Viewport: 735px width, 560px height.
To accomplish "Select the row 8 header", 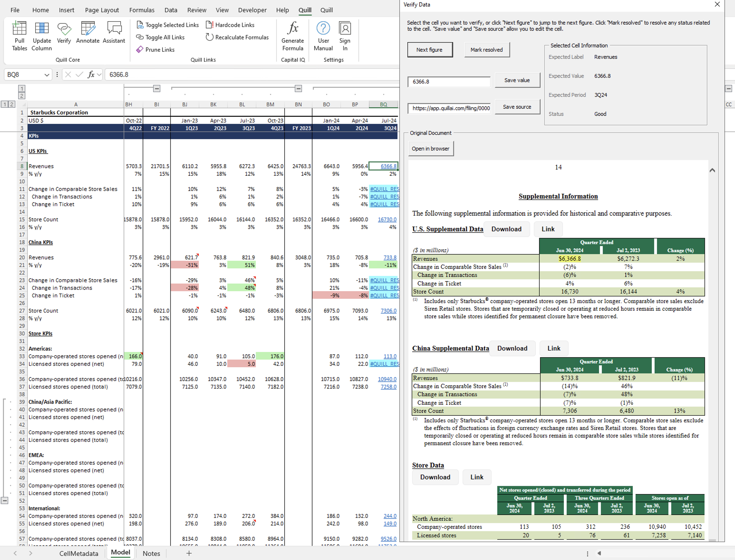I will 22,166.
